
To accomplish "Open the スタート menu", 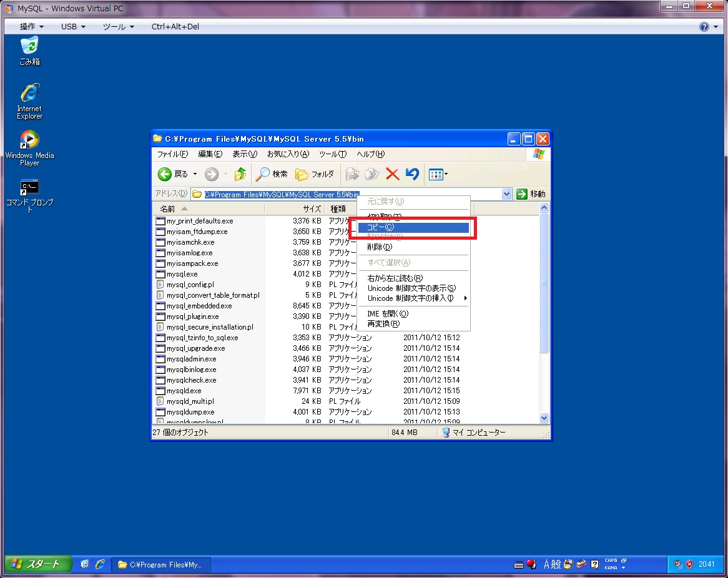I will [38, 564].
